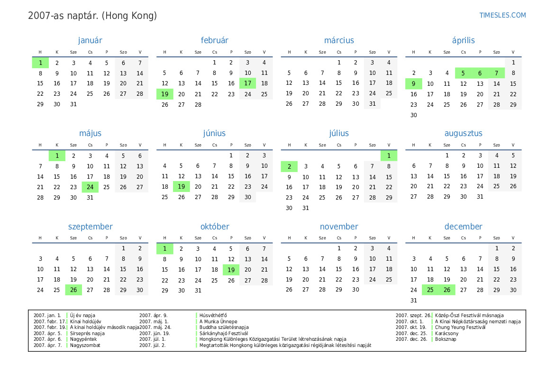
Task: Select highlighted day 19 in the június grid
Action: coord(181,187)
